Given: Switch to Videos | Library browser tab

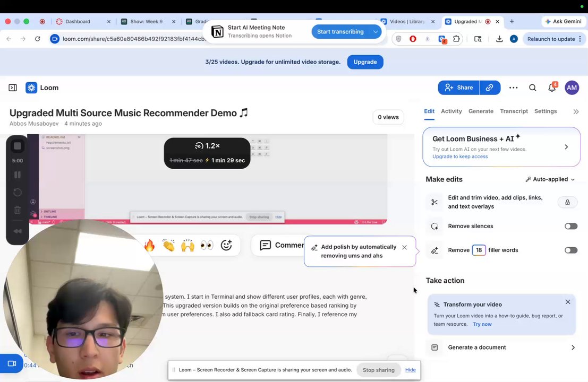Looking at the screenshot, I should [407, 22].
